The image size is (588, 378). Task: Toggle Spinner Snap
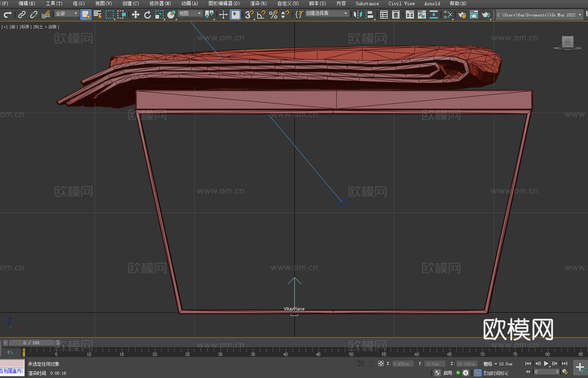click(x=285, y=14)
